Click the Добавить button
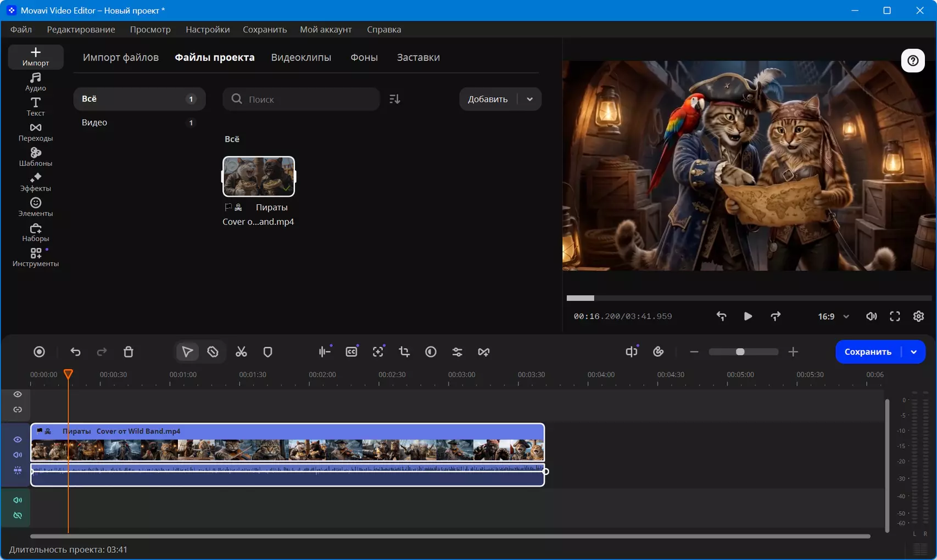Screen dimensions: 937x560 tap(488, 99)
